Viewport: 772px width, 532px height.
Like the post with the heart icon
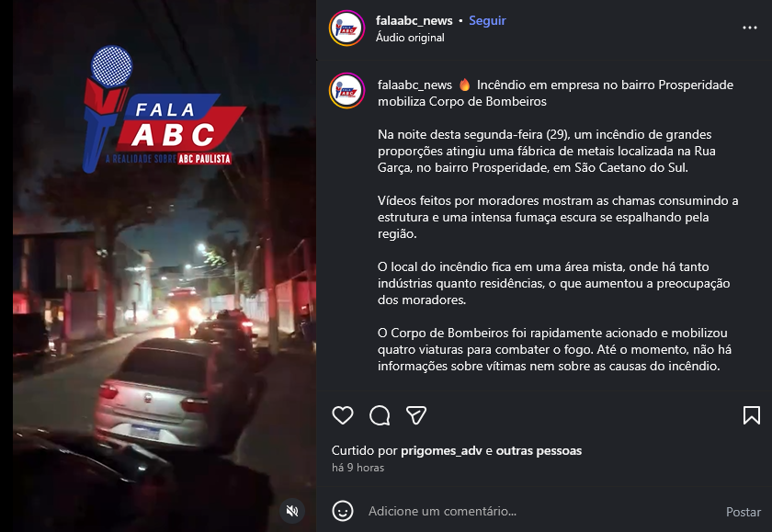tap(343, 415)
